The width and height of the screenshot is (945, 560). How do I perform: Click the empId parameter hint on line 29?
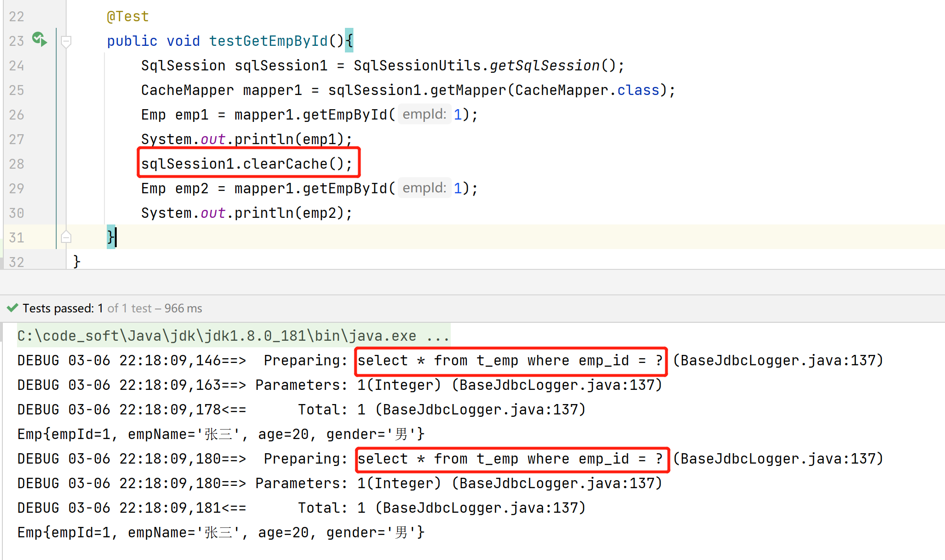point(424,188)
